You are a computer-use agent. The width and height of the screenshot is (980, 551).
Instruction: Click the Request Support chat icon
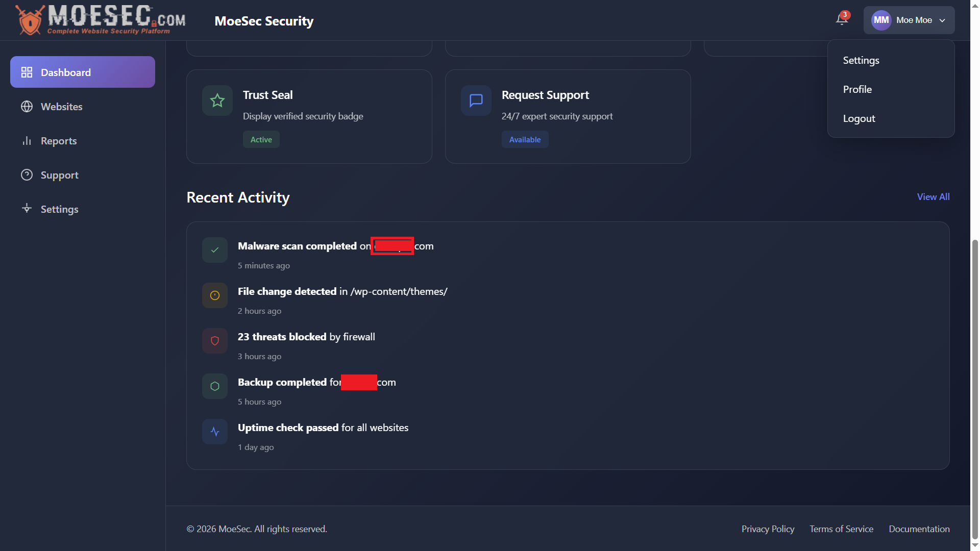[476, 101]
